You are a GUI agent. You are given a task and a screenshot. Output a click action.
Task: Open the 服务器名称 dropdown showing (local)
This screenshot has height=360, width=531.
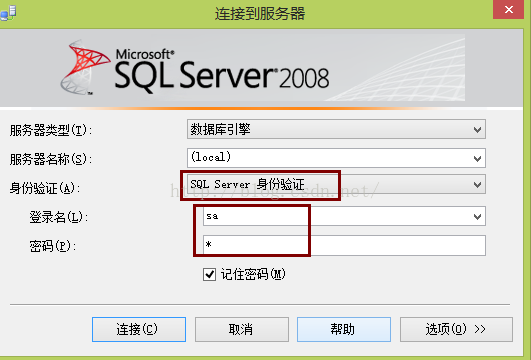[x=336, y=158]
